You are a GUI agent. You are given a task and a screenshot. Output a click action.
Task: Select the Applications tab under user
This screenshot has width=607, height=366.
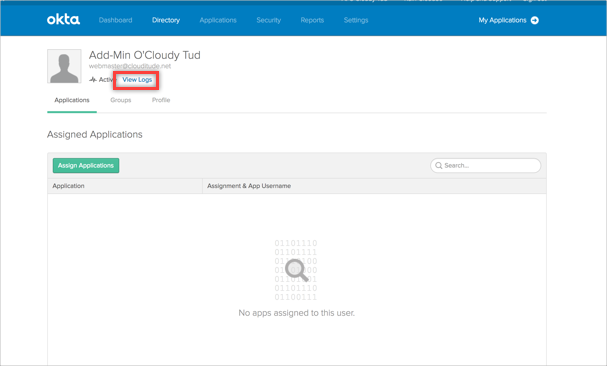[x=72, y=100]
